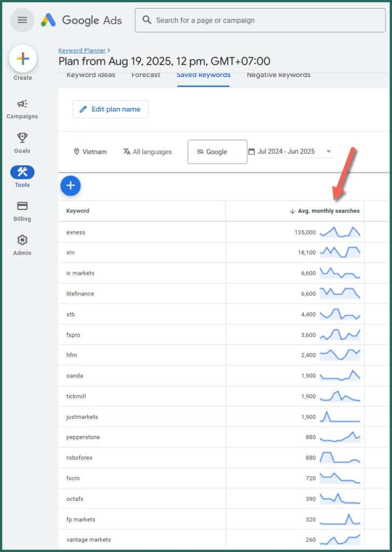Click the ic markets keyword
This screenshot has width=392, height=552.
(80, 273)
